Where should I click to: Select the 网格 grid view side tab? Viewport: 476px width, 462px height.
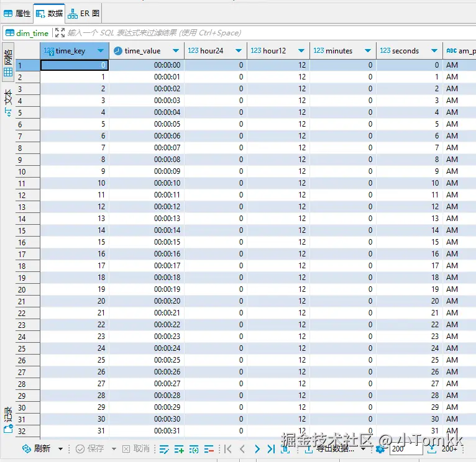(x=8, y=62)
